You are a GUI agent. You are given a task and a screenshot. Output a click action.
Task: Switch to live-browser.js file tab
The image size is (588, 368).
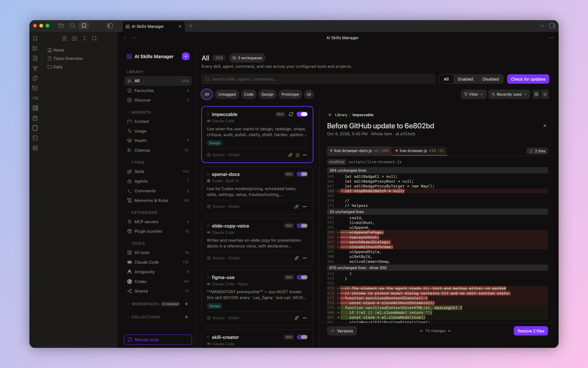[420, 151]
